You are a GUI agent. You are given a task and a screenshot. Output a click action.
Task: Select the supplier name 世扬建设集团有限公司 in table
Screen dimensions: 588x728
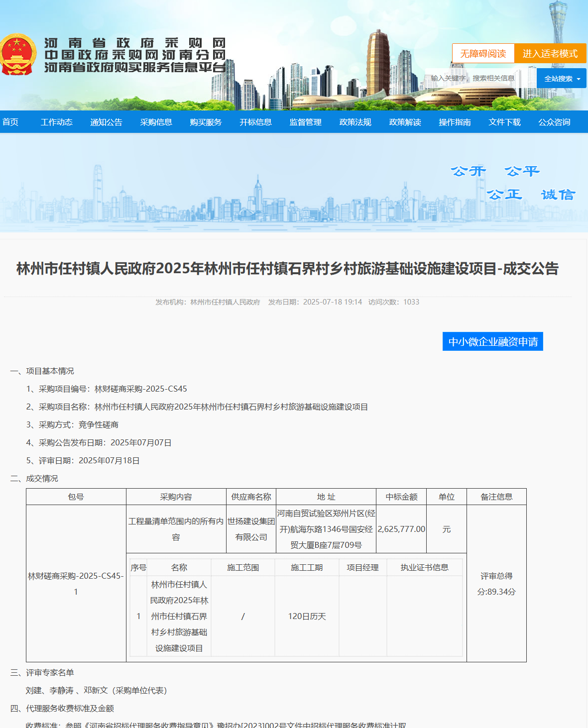pyautogui.click(x=251, y=529)
